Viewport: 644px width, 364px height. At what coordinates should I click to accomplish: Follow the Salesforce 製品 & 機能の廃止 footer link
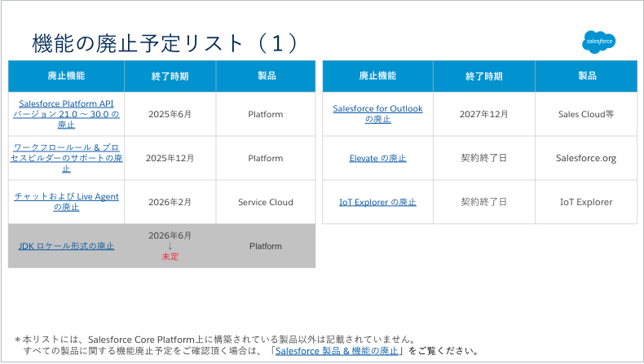(337, 351)
